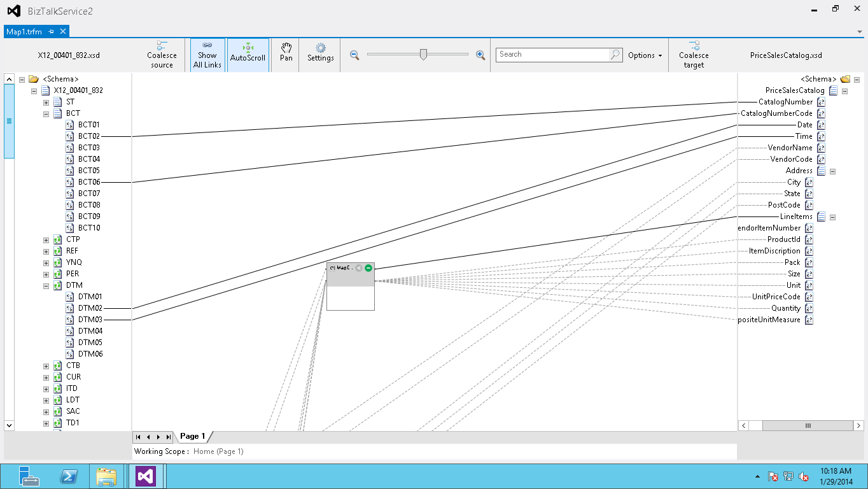Click the ITD node icon
The height and width of the screenshot is (489, 868).
[x=58, y=388]
